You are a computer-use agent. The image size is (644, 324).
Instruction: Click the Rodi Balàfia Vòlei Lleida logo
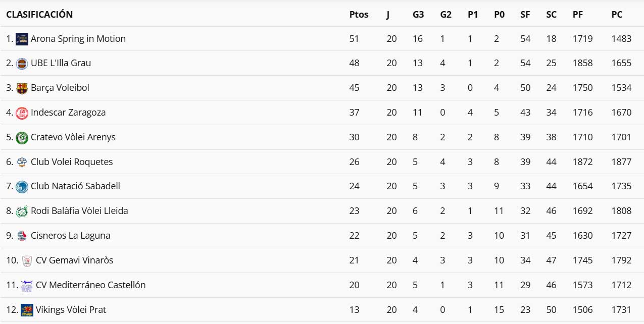click(x=22, y=211)
